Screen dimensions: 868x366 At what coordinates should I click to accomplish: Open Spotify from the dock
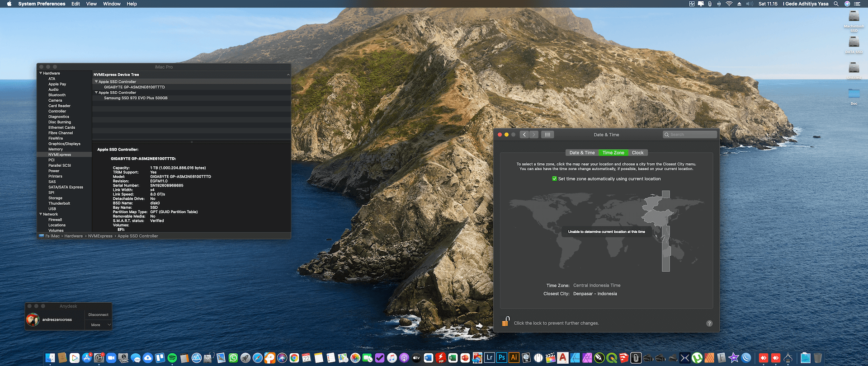(172, 358)
